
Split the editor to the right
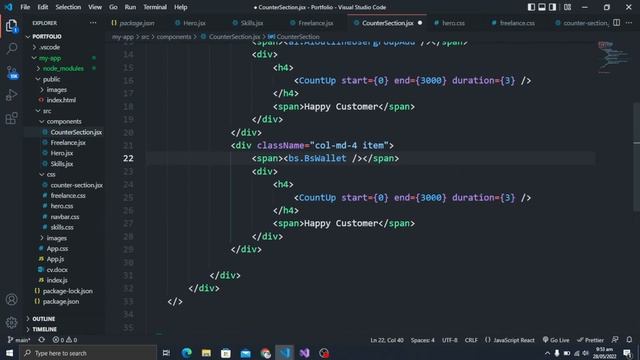tap(616, 23)
